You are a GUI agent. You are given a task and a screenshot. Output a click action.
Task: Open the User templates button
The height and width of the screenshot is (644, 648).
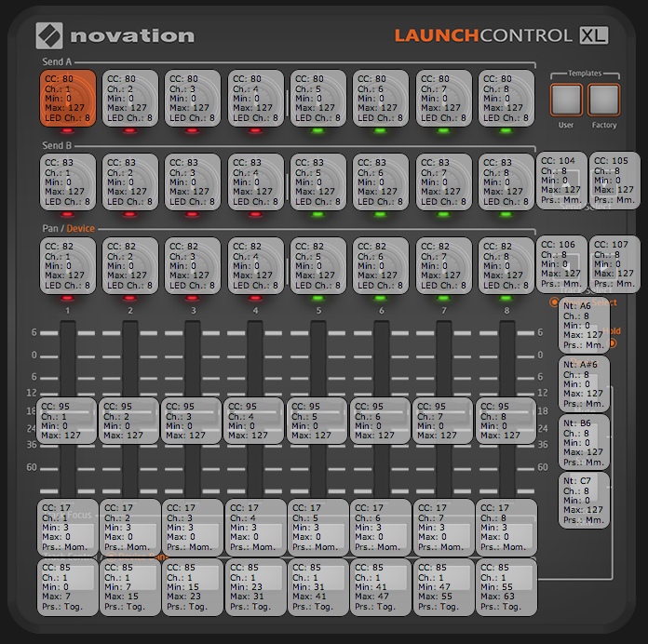(566, 100)
